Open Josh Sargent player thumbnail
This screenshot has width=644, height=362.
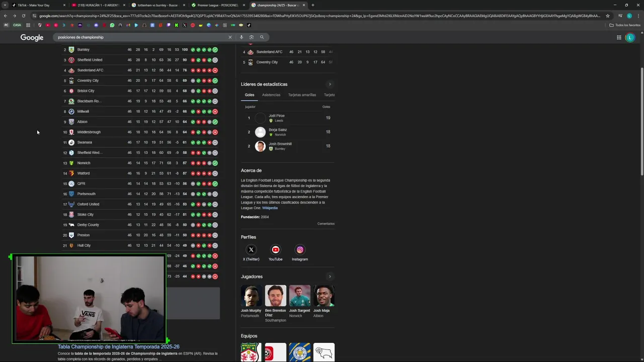click(300, 296)
